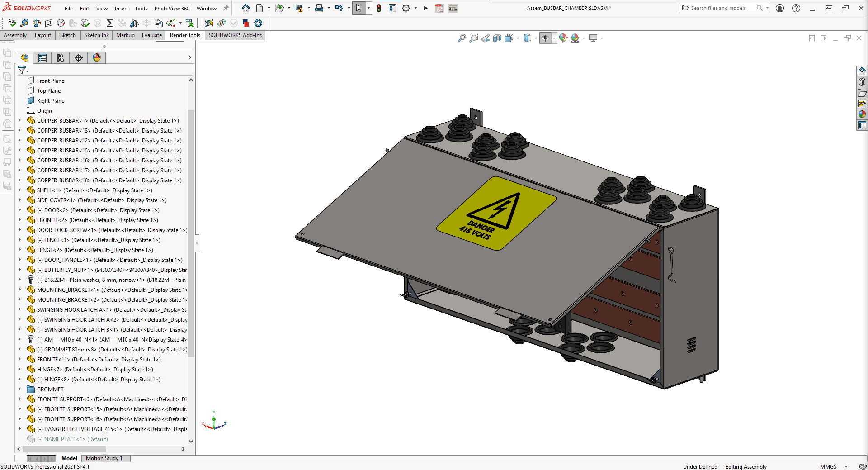The width and height of the screenshot is (868, 470).
Task: Start a Section View
Action: (x=497, y=38)
